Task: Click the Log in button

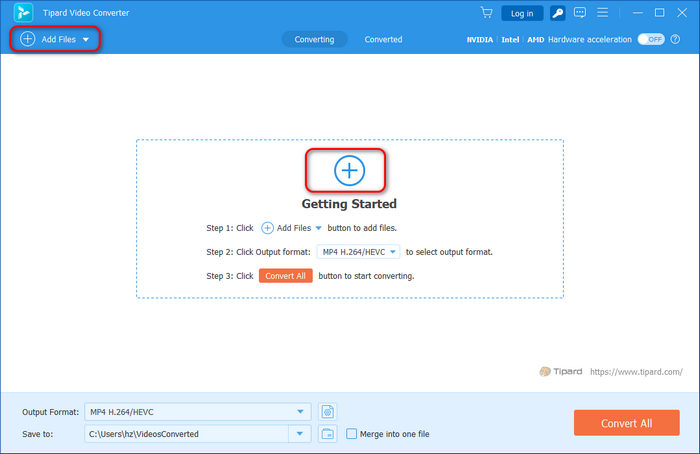Action: (x=521, y=13)
